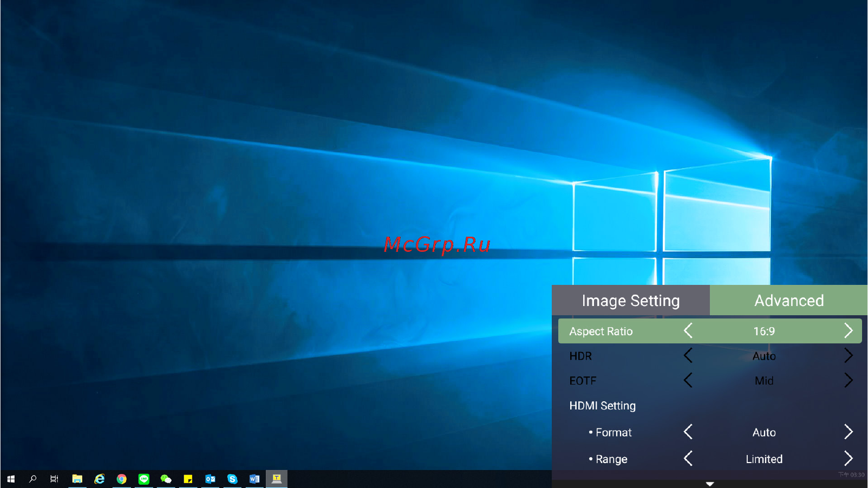Click right arrow for Aspect Ratio
Image resolution: width=868 pixels, height=488 pixels.
(849, 331)
